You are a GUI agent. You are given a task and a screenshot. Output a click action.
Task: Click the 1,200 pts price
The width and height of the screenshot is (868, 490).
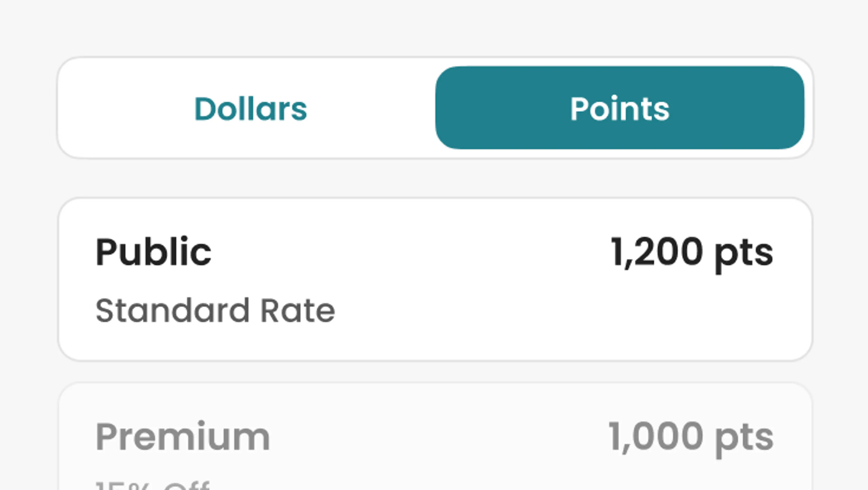pyautogui.click(x=692, y=252)
